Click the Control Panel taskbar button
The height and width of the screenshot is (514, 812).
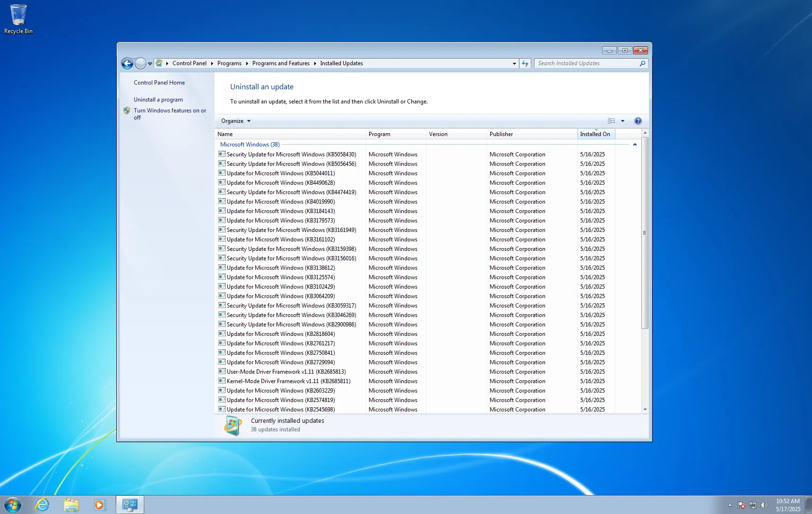[130, 505]
